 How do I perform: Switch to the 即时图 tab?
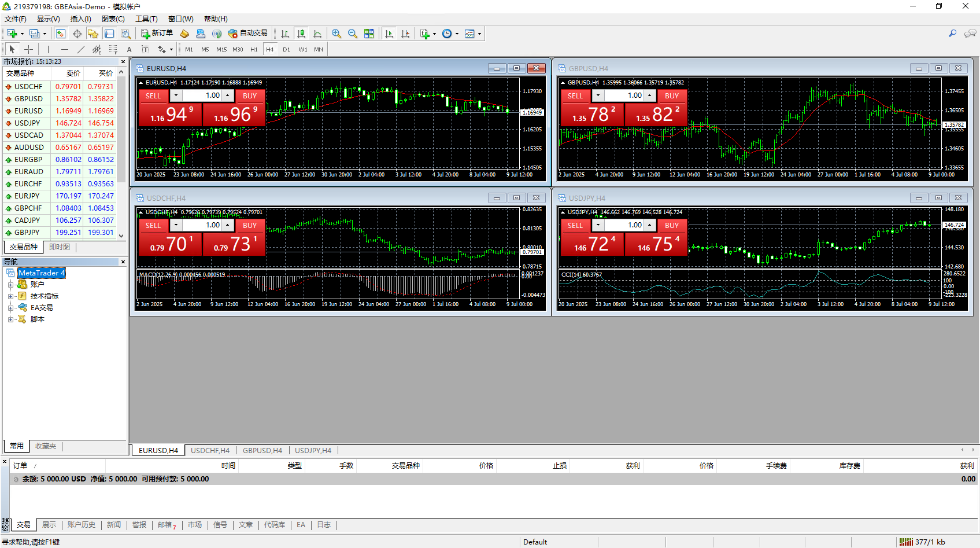coord(60,247)
